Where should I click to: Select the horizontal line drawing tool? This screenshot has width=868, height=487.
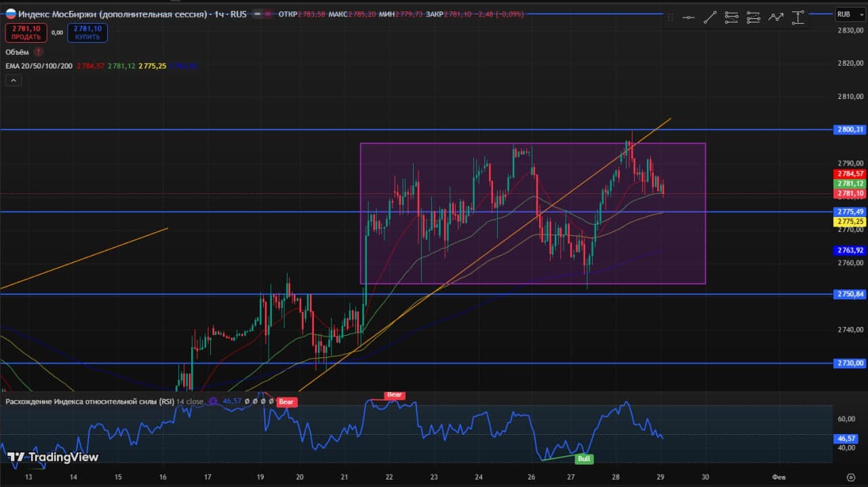tap(688, 18)
